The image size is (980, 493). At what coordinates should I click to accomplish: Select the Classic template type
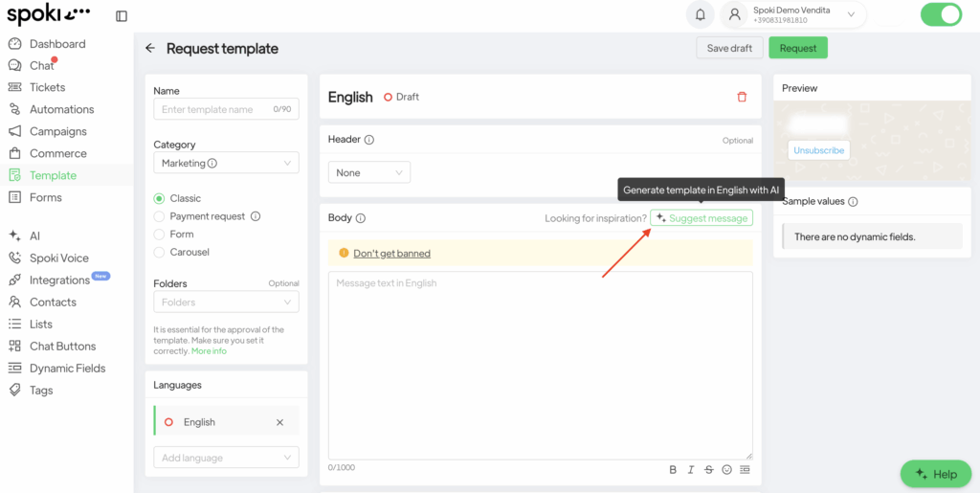pos(160,198)
